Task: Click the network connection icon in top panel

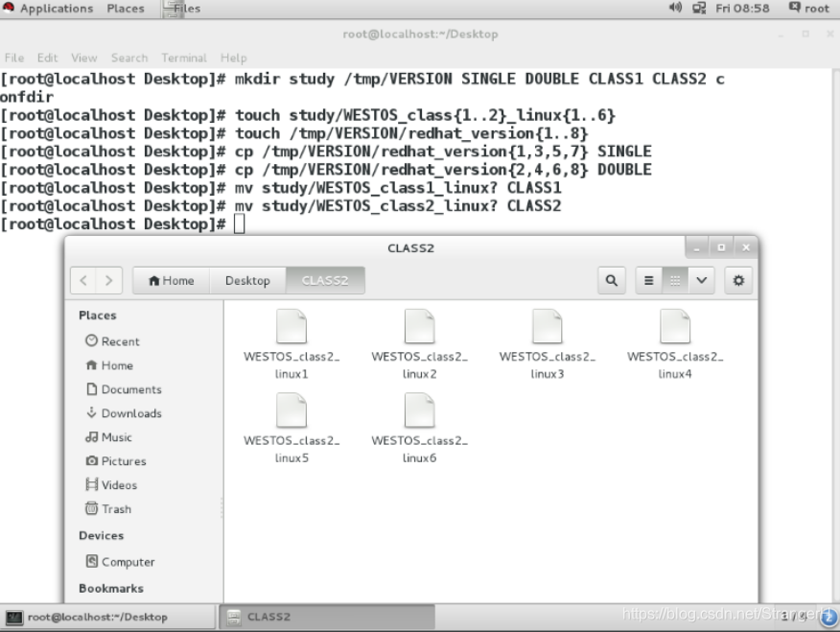Action: [699, 8]
